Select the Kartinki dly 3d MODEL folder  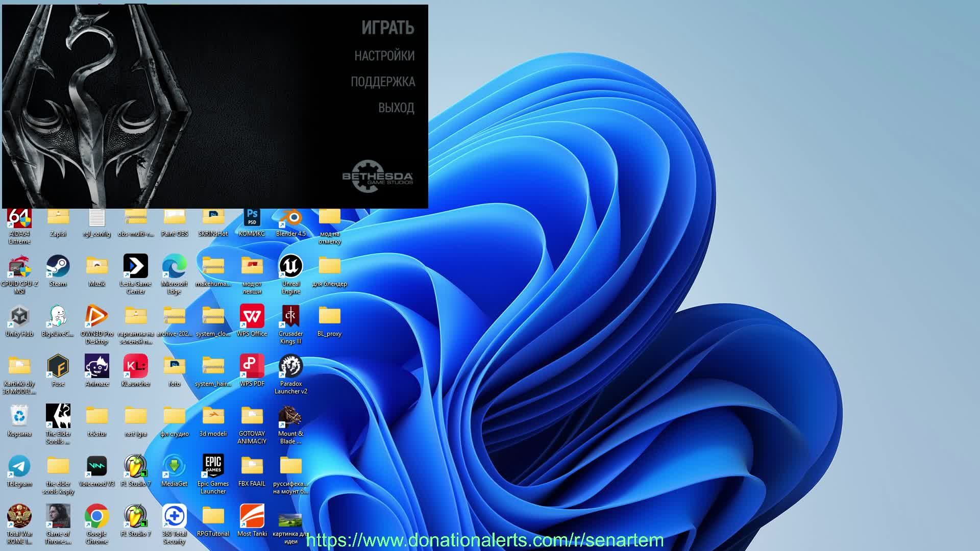coord(19,374)
